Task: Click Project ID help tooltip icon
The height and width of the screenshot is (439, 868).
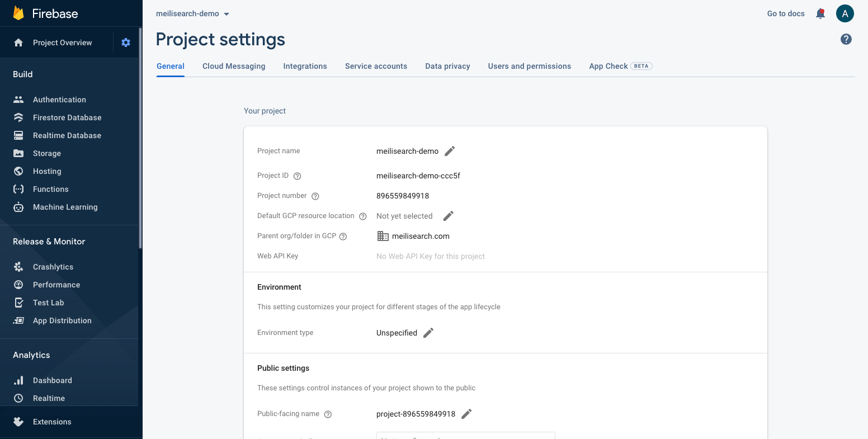Action: click(x=298, y=176)
